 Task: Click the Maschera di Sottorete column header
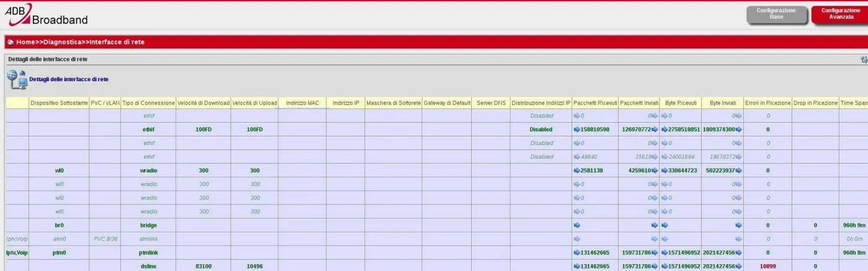394,103
